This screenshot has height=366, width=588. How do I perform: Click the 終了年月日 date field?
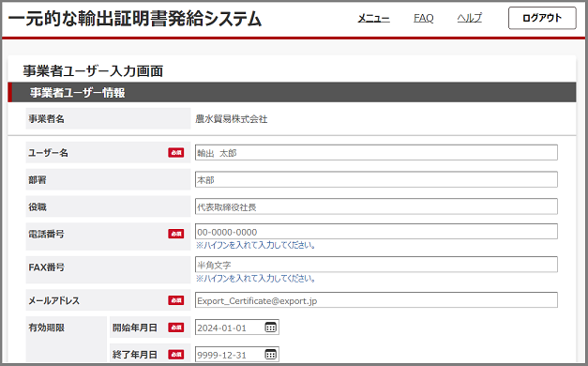(237, 355)
